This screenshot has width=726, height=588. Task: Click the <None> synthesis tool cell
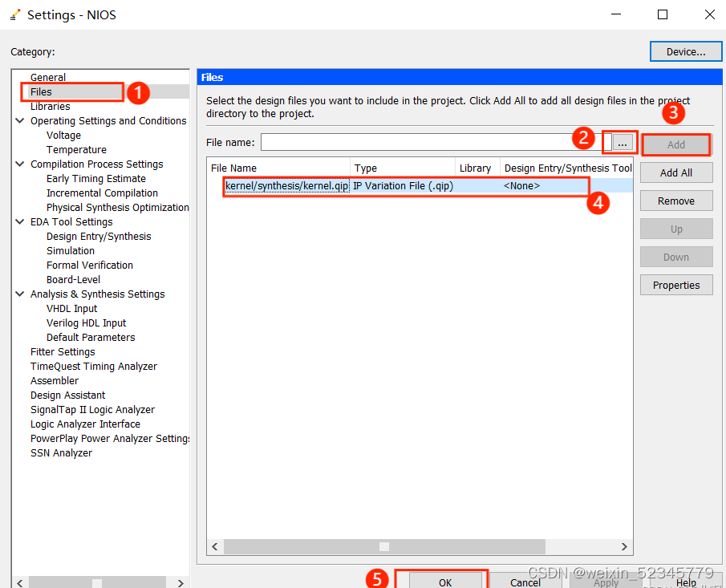(x=521, y=185)
